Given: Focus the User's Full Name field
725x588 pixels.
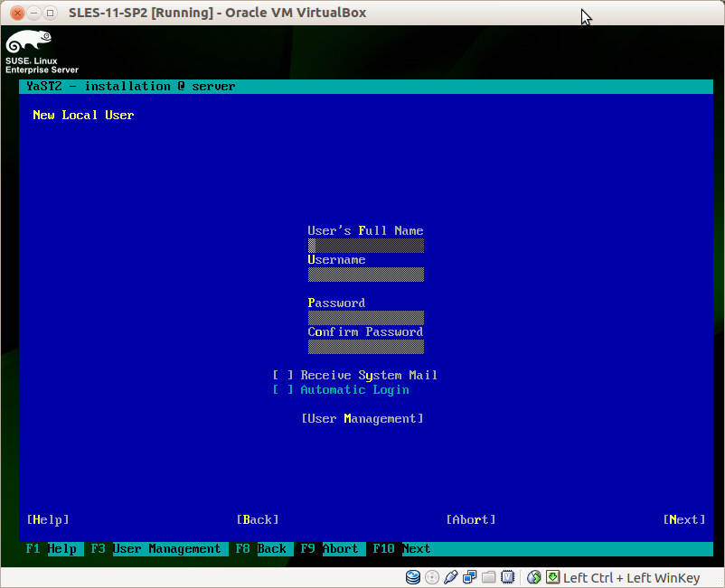Looking at the screenshot, I should [x=366, y=246].
